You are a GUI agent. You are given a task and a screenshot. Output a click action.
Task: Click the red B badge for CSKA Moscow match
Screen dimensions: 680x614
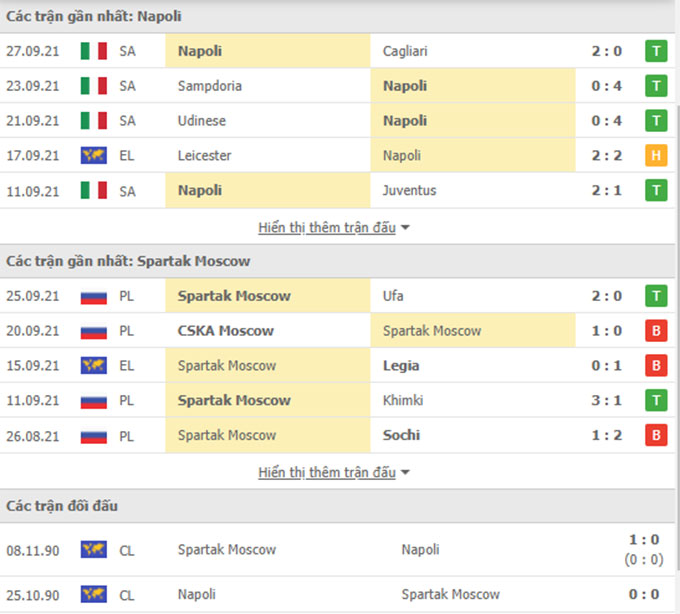(x=656, y=331)
